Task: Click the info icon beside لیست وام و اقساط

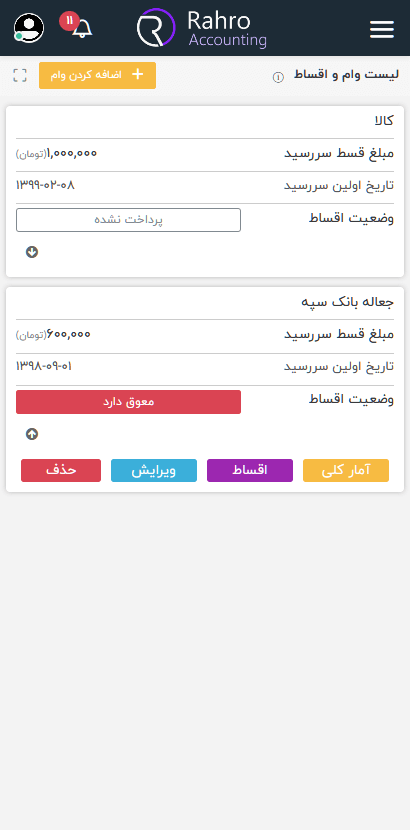Action: tap(278, 77)
